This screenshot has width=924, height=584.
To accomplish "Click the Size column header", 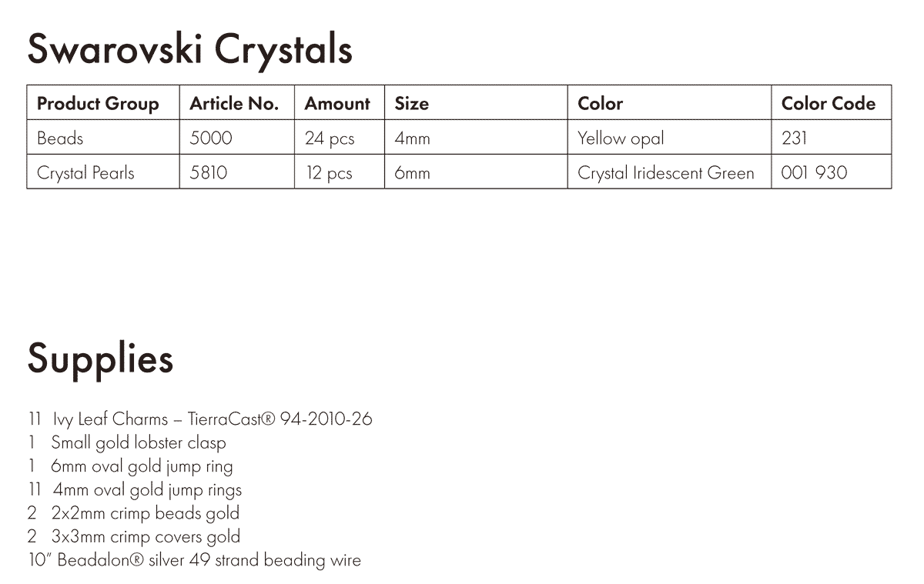I will pos(477,102).
